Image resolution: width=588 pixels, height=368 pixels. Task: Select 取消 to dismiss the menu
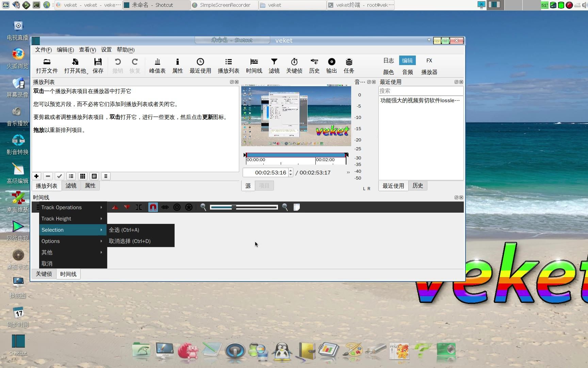click(47, 263)
